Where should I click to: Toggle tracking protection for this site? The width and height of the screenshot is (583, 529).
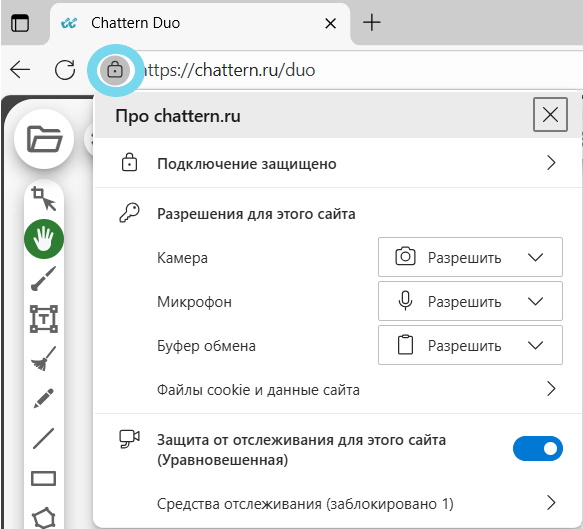coord(537,448)
